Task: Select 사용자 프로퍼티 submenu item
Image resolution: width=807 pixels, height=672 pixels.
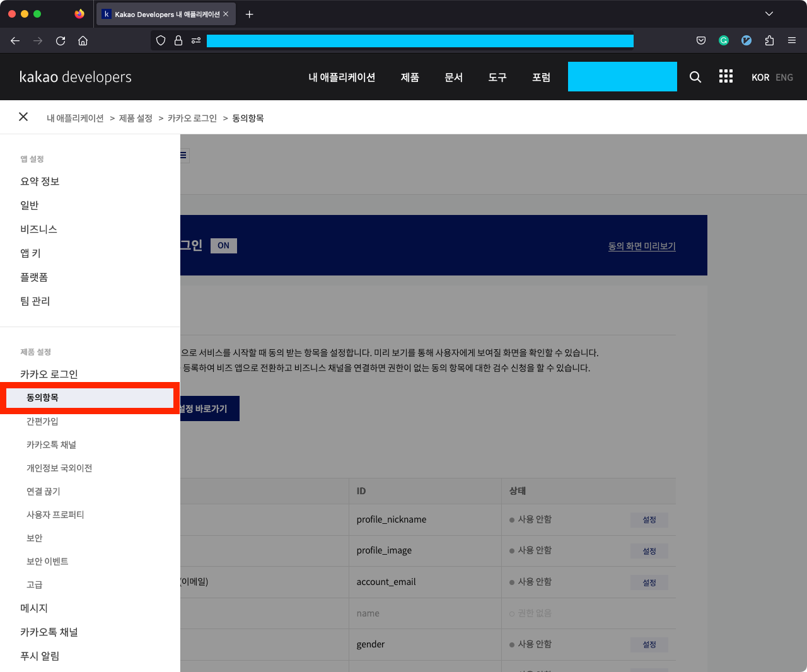Action: pos(55,514)
